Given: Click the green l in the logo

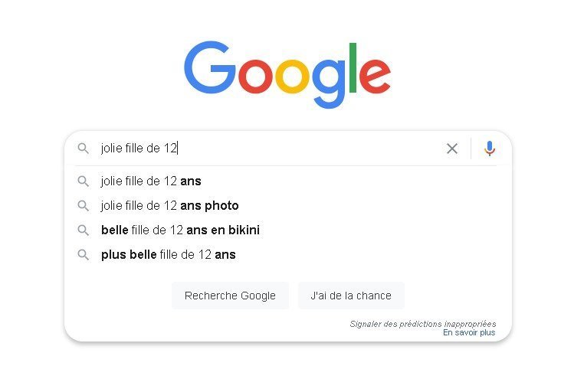Looking at the screenshot, I should tap(353, 67).
